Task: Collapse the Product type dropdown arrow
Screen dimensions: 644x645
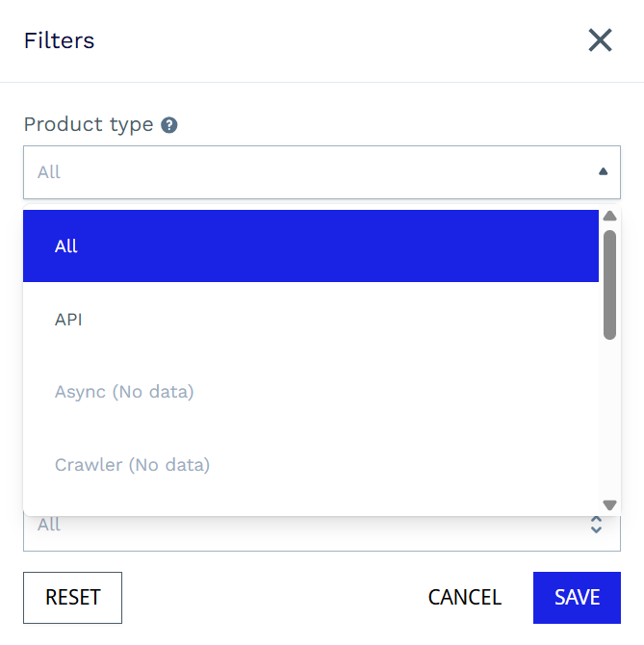Action: coord(603,172)
